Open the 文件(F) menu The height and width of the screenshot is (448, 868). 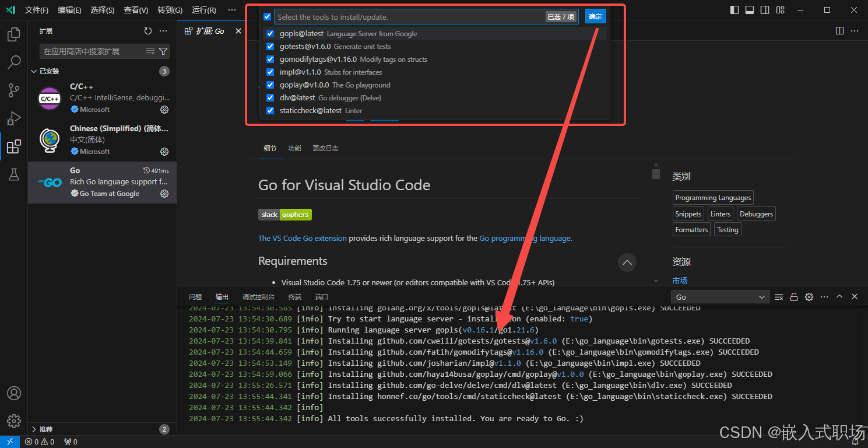(x=37, y=10)
